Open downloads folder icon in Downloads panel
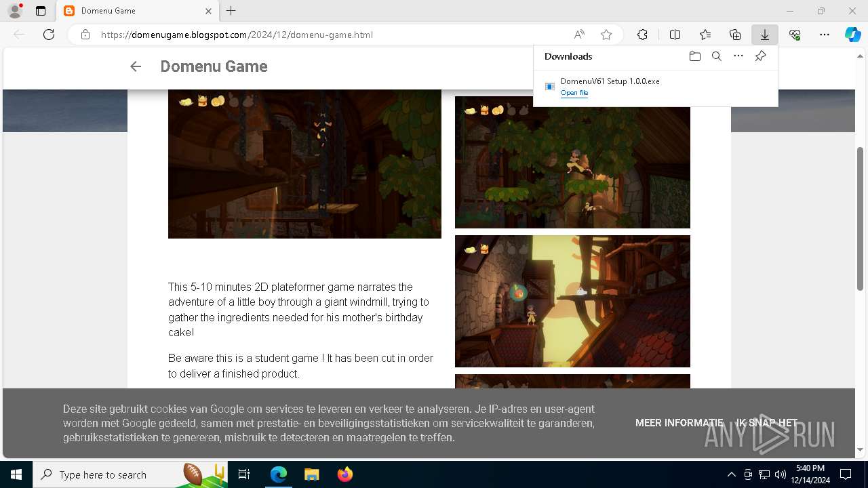The height and width of the screenshot is (488, 868). pyautogui.click(x=694, y=56)
